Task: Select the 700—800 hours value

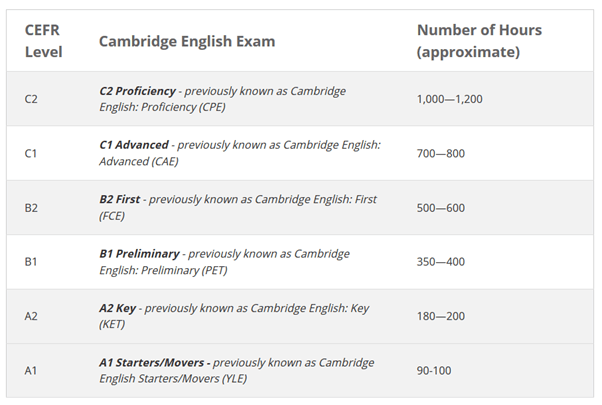Action: point(441,154)
